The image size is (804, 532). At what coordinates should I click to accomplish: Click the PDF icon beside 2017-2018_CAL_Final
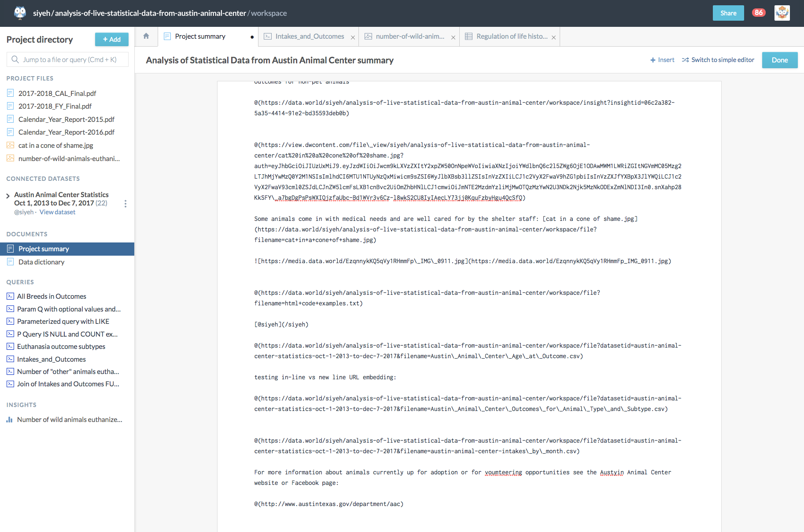click(11, 93)
